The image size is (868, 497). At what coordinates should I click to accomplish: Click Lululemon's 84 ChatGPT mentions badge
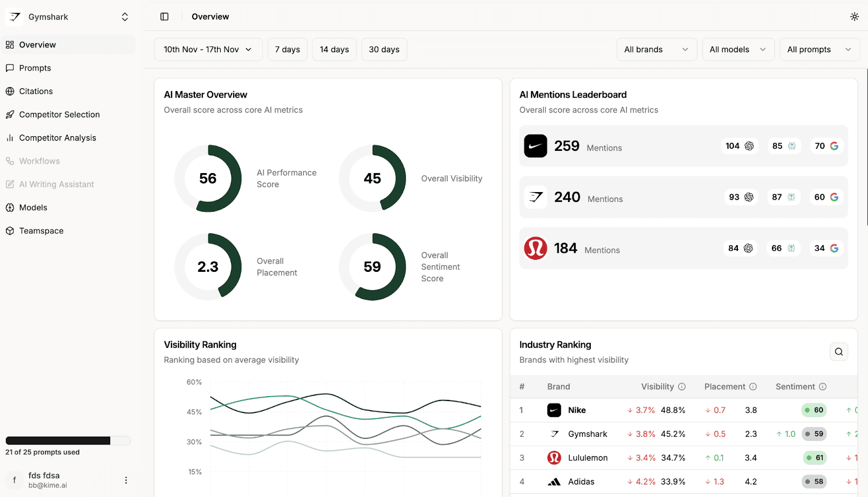coord(741,248)
